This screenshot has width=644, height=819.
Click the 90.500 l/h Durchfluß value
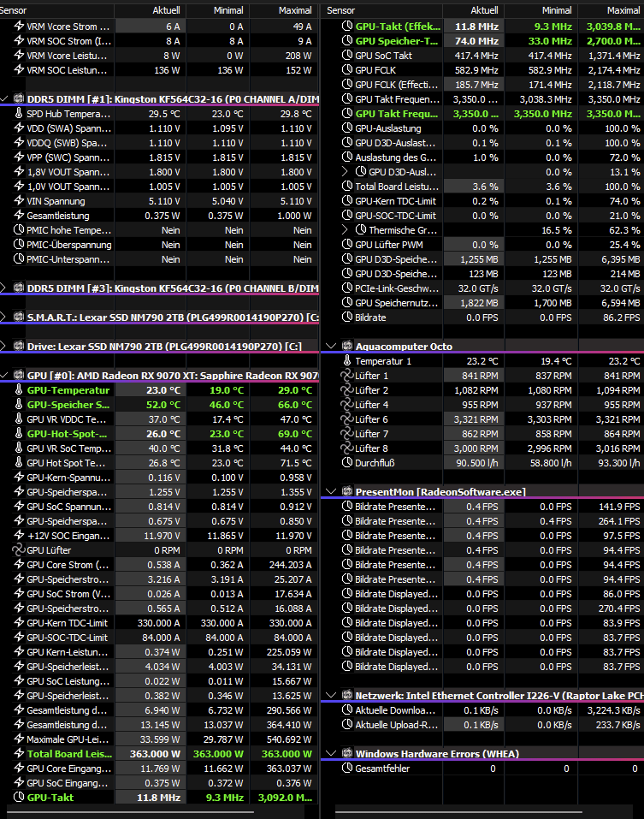(476, 463)
